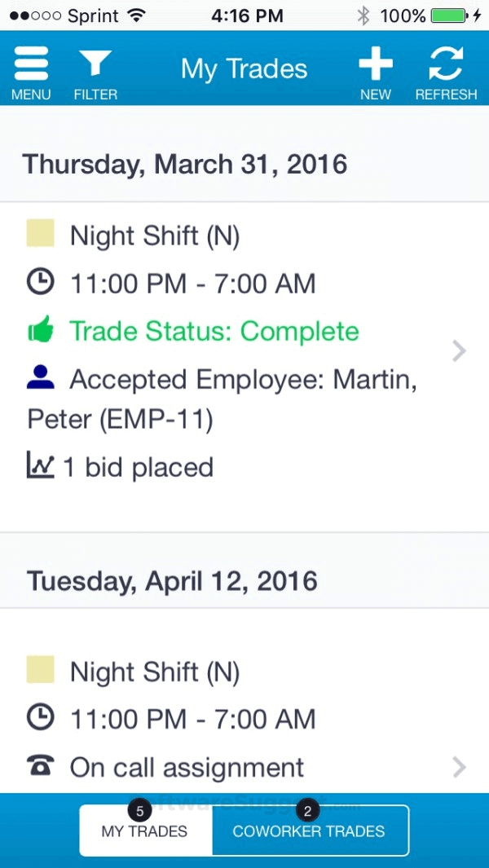
Task: Open the MENU hamburger icon
Action: pos(31,62)
